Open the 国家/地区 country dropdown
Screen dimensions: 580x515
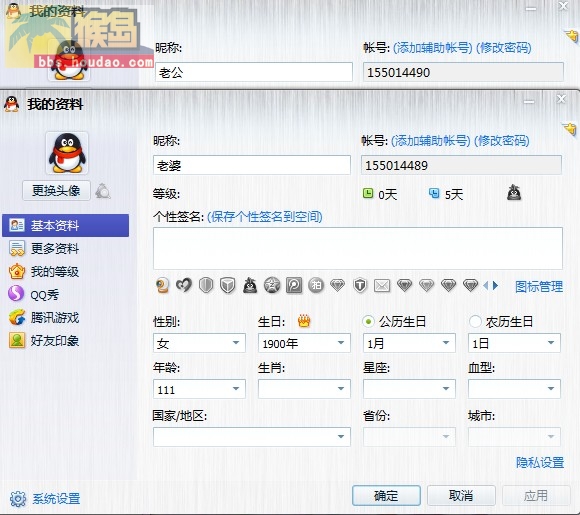click(252, 437)
